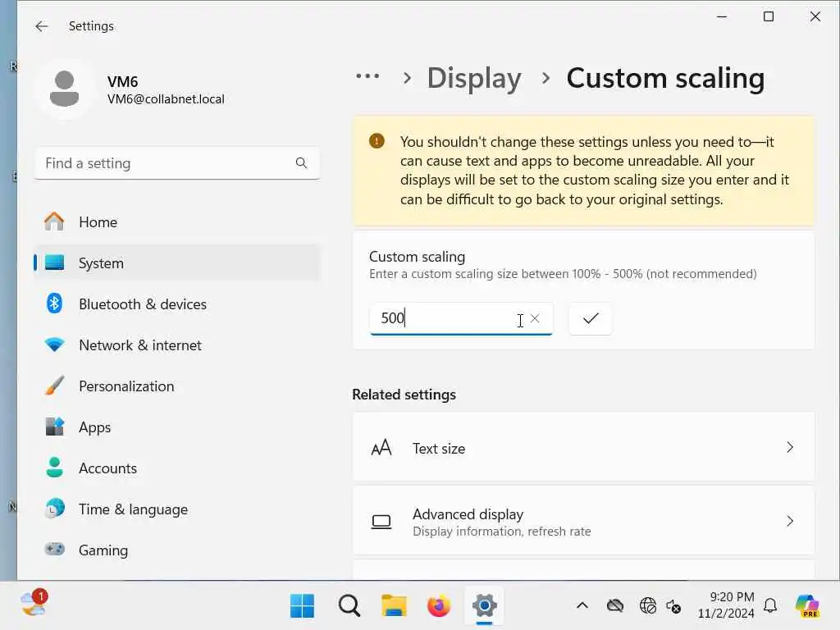The image size is (840, 630).
Task: Click the custom scaling input field
Action: click(x=443, y=318)
